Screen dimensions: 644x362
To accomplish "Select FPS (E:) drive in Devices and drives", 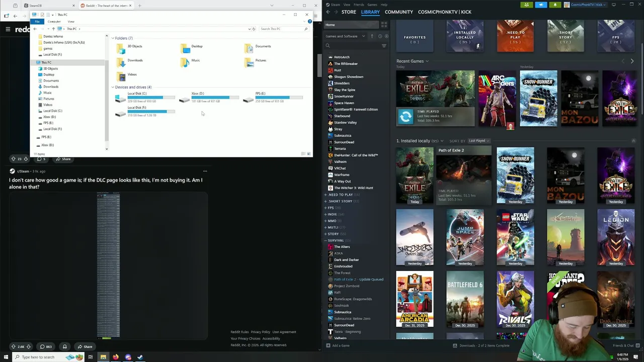I will pyautogui.click(x=273, y=98).
